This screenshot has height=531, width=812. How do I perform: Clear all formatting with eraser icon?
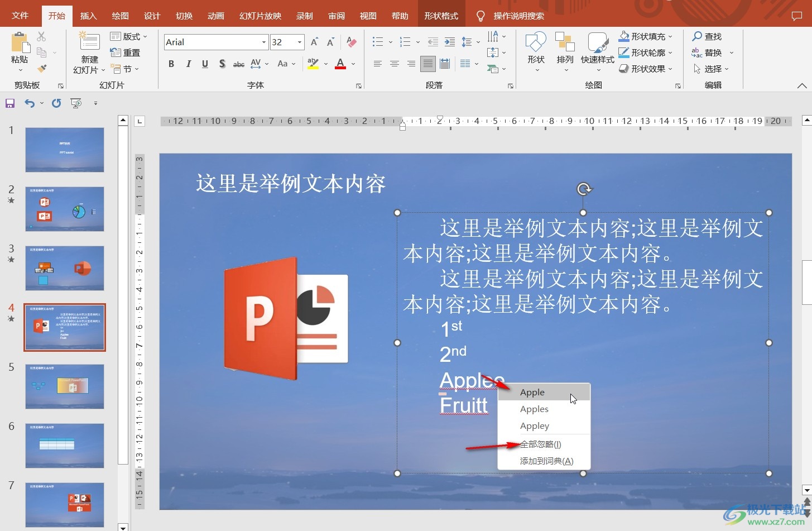tap(352, 42)
